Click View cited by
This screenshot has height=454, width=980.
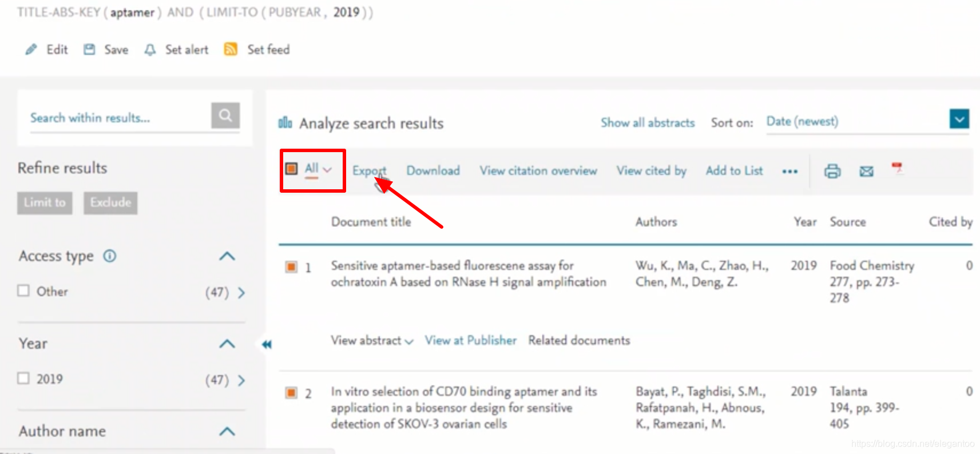click(x=651, y=171)
